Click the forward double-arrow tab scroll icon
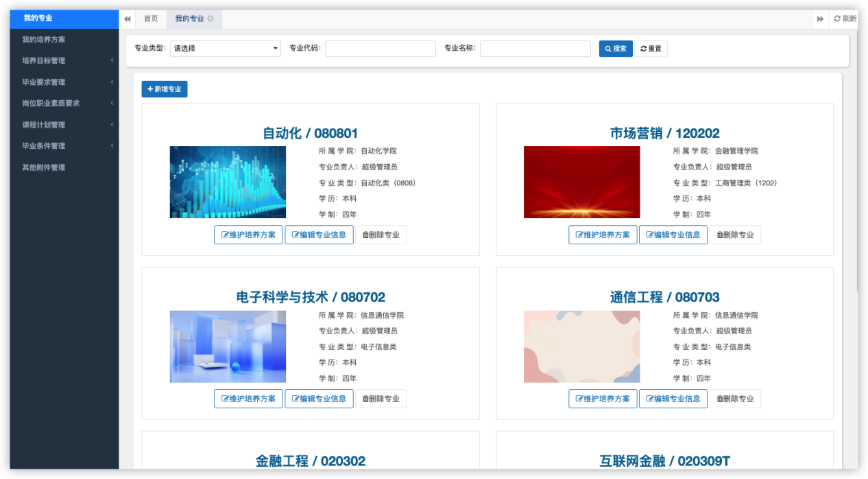This screenshot has height=479, width=868. [x=820, y=19]
